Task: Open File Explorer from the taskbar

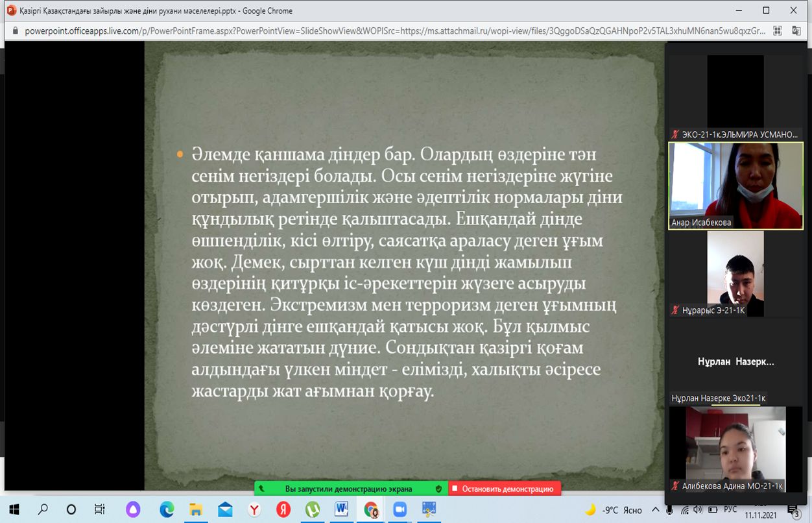Action: tap(196, 509)
